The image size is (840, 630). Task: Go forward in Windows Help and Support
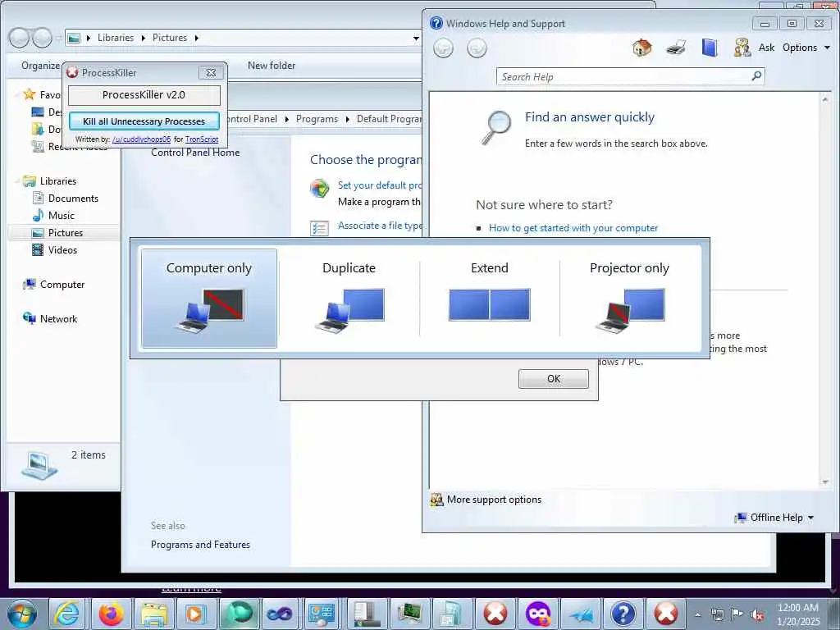[477, 48]
